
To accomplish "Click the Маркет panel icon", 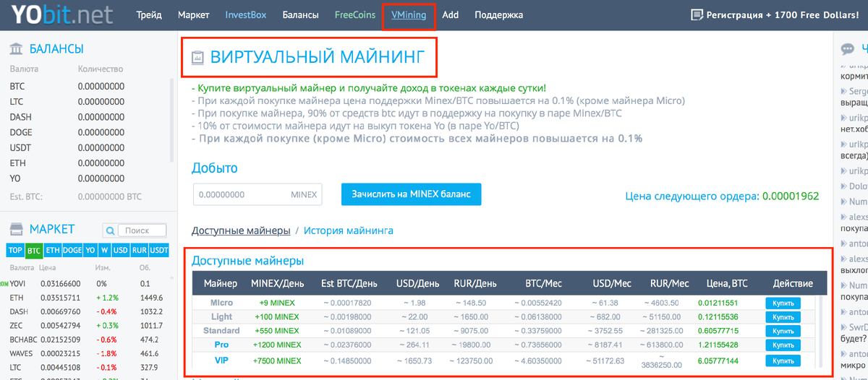I will coord(17,230).
